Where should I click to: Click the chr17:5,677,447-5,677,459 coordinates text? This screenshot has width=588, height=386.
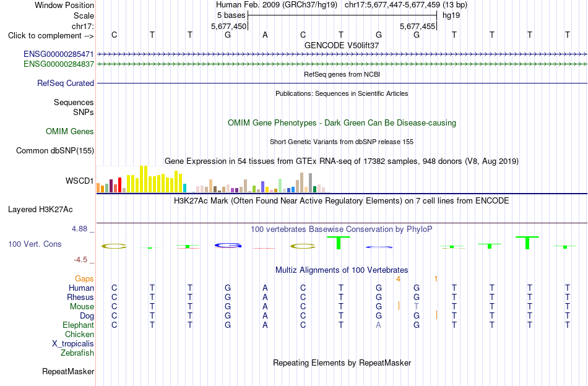point(392,5)
